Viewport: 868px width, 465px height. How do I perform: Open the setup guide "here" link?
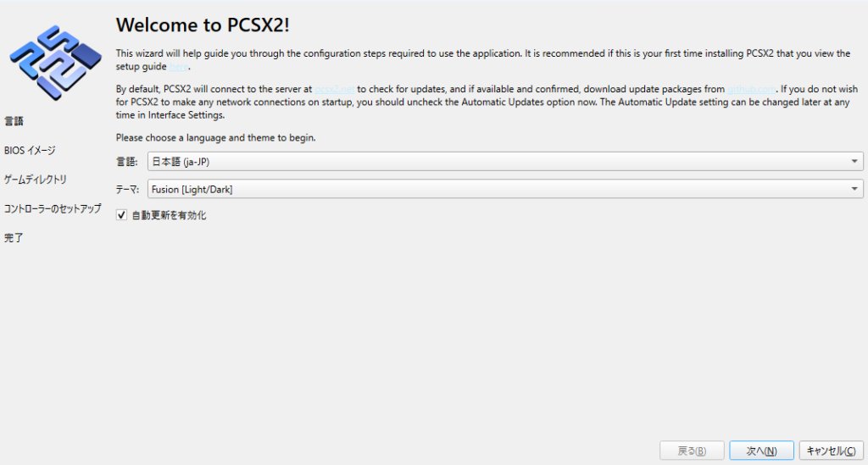pyautogui.click(x=178, y=66)
